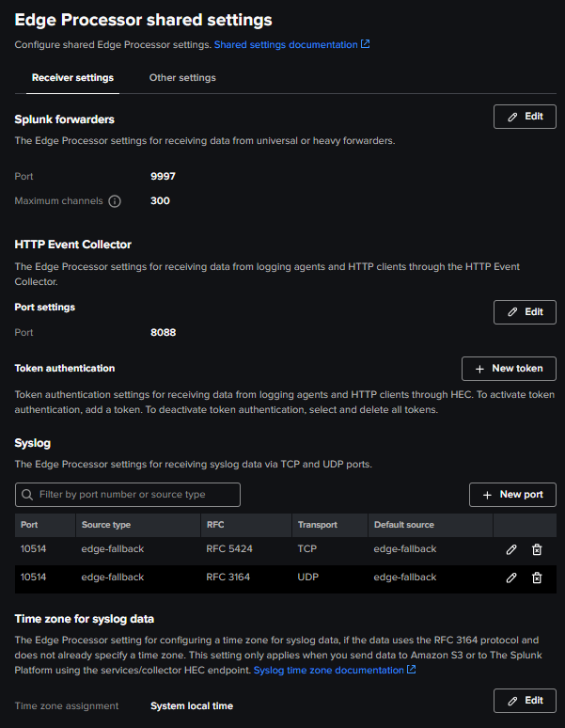This screenshot has width=565, height=728.
Task: Switch to the Other settings tab
Action: click(x=182, y=77)
